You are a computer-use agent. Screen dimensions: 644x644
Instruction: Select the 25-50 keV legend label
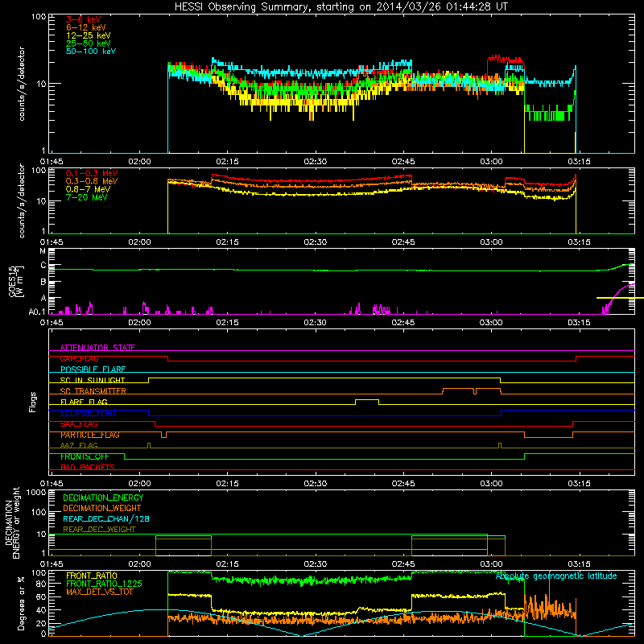point(89,43)
